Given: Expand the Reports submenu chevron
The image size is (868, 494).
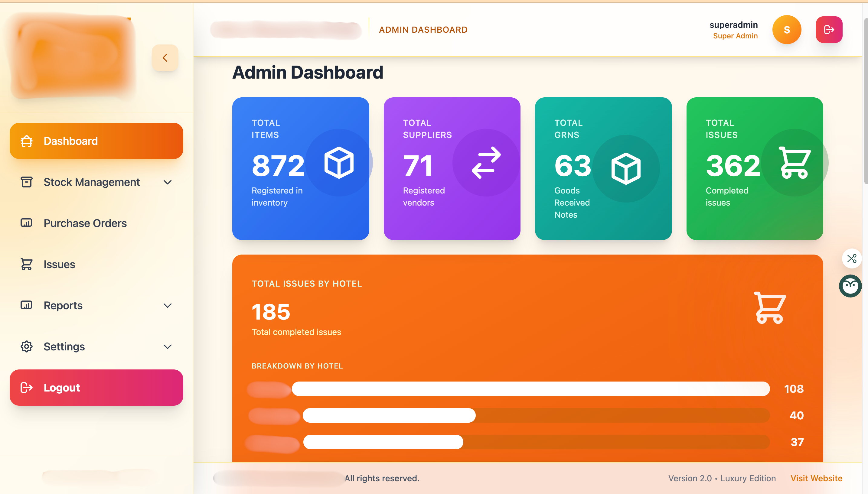Looking at the screenshot, I should click(167, 305).
